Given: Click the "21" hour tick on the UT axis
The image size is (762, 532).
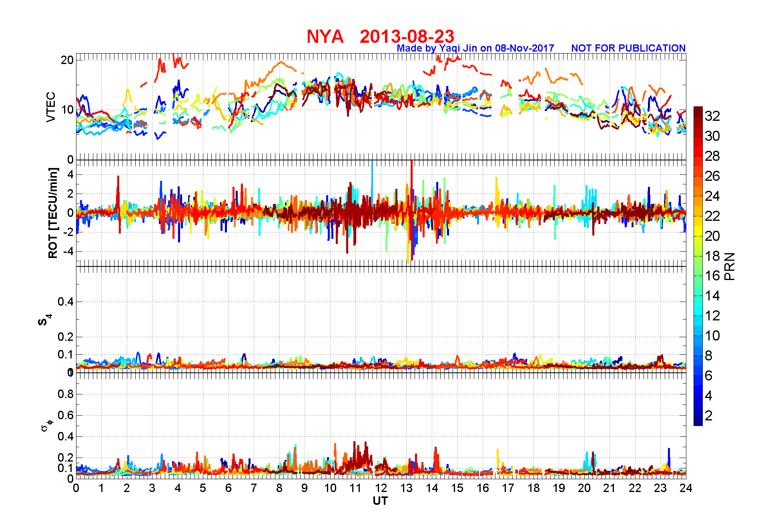Looking at the screenshot, I should (610, 488).
